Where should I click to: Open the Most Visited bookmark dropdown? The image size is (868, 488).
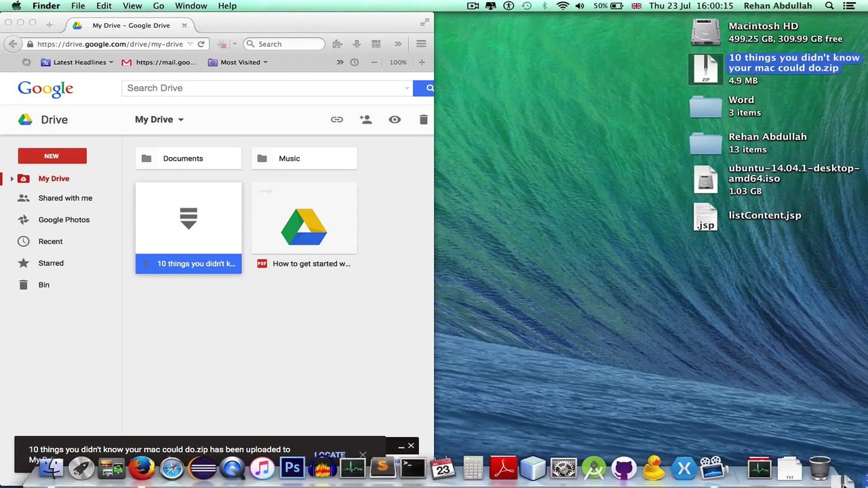[237, 62]
